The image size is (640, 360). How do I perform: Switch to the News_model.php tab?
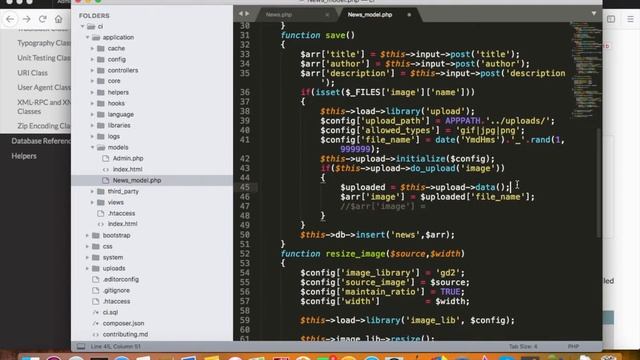370,15
